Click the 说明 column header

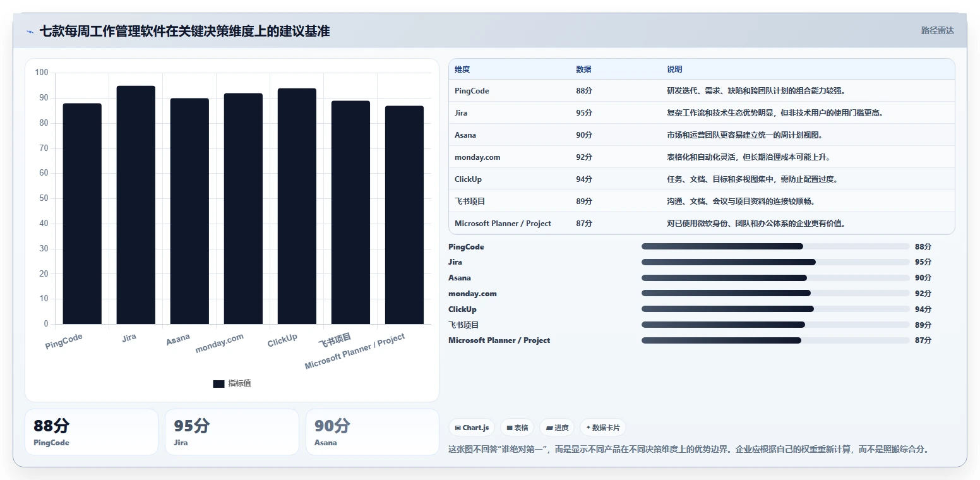[674, 69]
